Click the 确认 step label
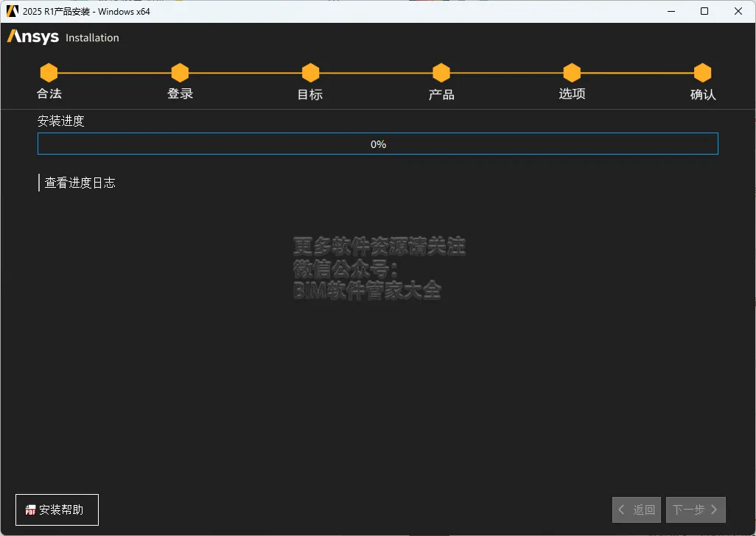The image size is (756, 536). [703, 94]
